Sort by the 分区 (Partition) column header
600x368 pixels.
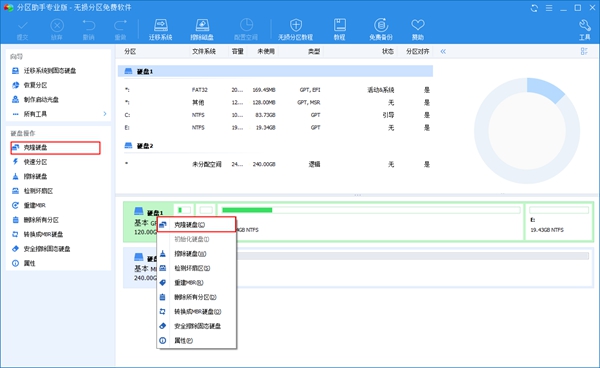coord(130,51)
